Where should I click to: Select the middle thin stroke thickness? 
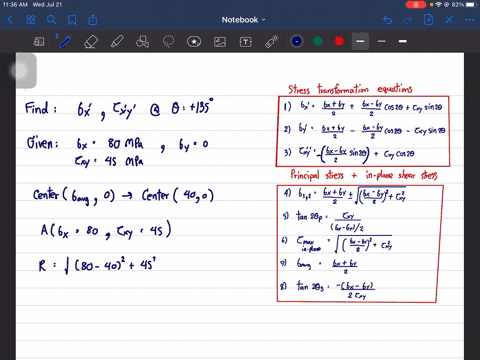pos(382,41)
